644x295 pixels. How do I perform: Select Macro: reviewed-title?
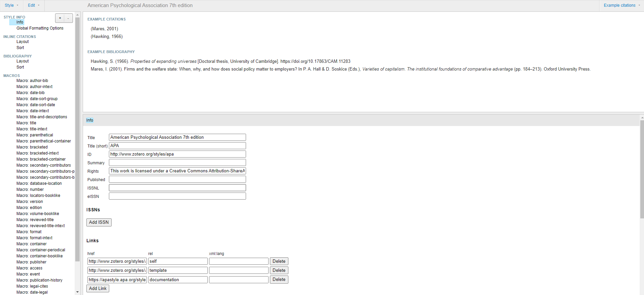pyautogui.click(x=35, y=220)
